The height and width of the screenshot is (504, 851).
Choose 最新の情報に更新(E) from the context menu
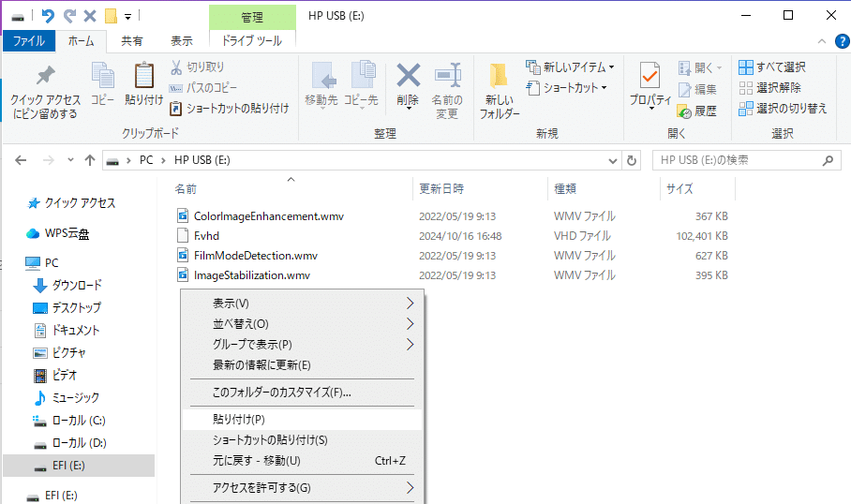pos(303,365)
